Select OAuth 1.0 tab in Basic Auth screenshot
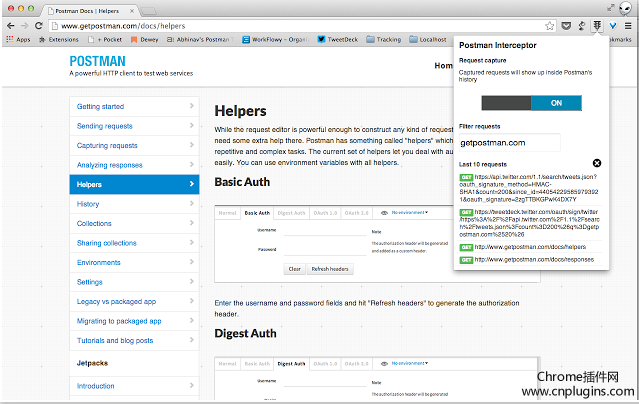639x404 pixels. point(325,213)
